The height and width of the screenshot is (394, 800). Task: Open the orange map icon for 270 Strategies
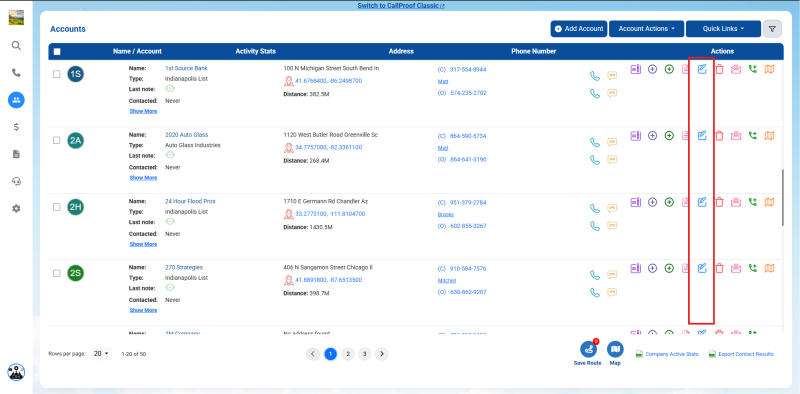click(769, 268)
